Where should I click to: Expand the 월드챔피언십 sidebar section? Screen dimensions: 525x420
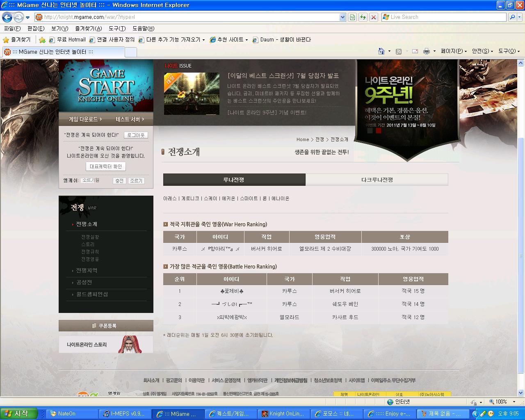(x=92, y=294)
